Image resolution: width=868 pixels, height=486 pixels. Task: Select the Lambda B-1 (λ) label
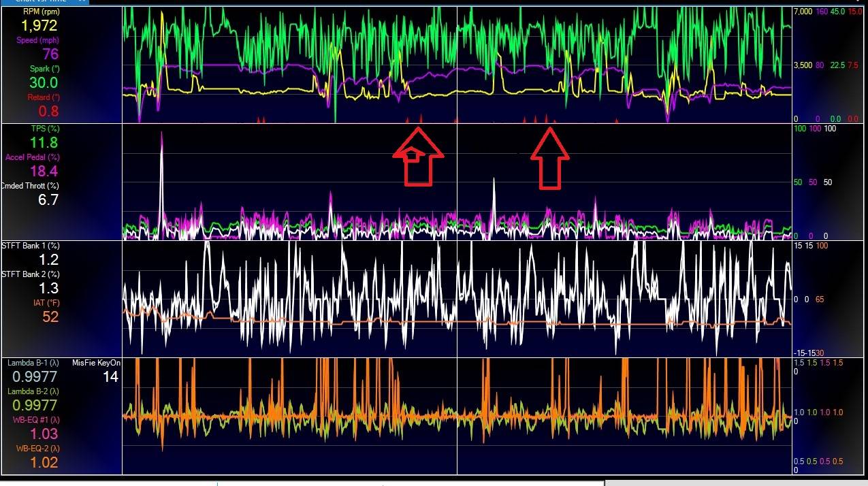point(33,363)
